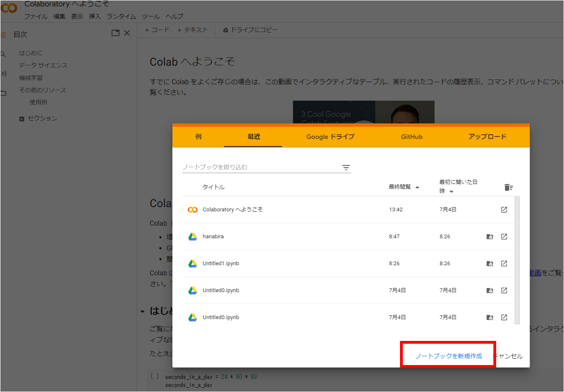Click the trash icon in table header
Image resolution: width=564 pixels, height=392 pixels.
click(508, 187)
